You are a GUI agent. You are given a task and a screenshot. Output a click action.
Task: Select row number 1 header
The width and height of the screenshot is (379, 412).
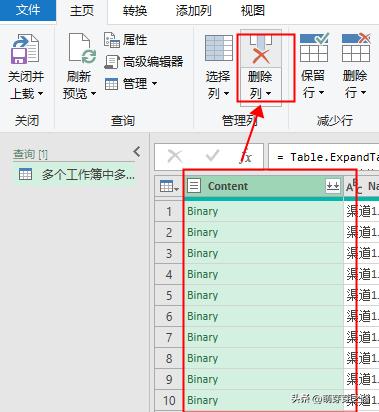pyautogui.click(x=169, y=211)
